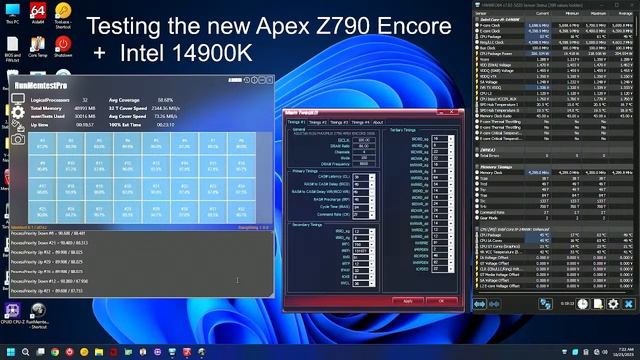
Task: Collapse the Memory Timings sensor group
Action: (477, 167)
